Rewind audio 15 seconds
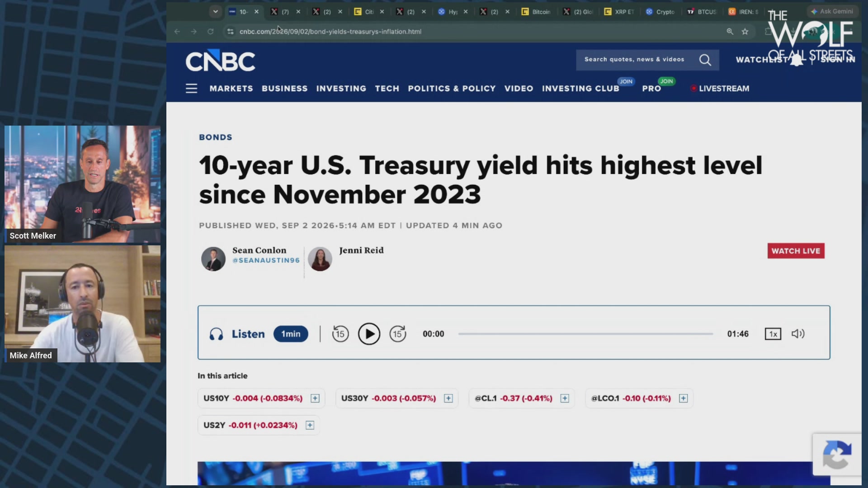The width and height of the screenshot is (868, 488). click(x=340, y=334)
